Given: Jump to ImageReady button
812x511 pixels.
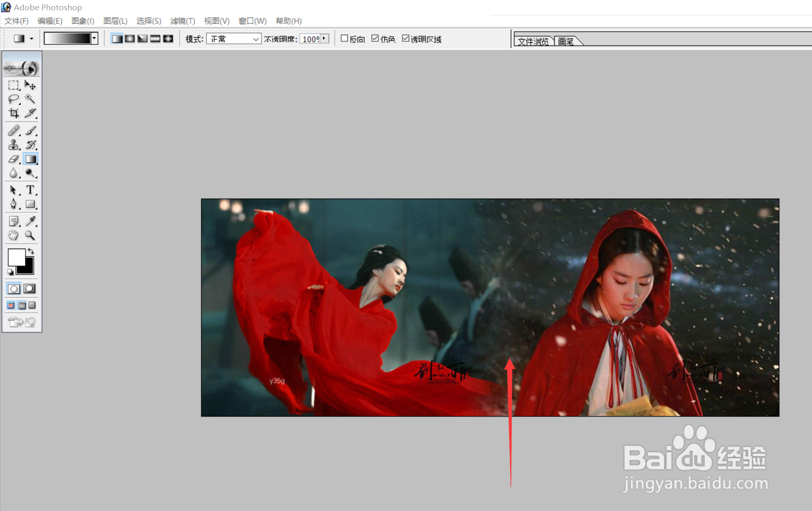Looking at the screenshot, I should pyautogui.click(x=21, y=322).
